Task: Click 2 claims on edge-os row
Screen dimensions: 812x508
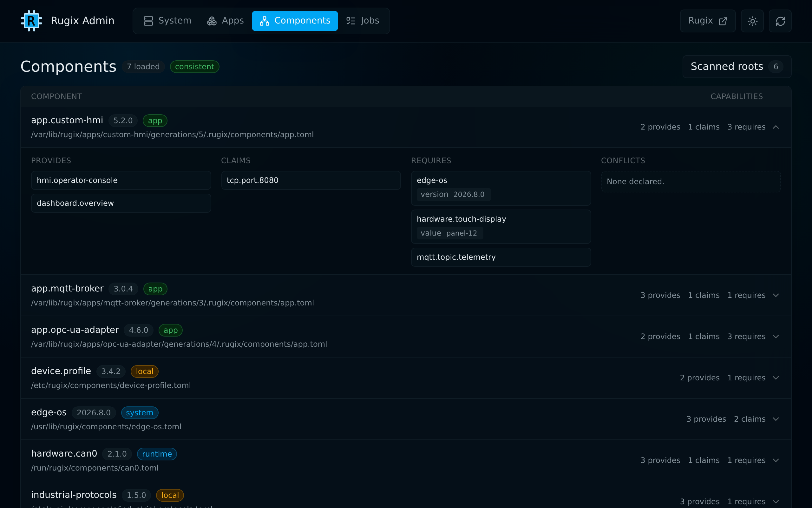Action: coord(750,419)
